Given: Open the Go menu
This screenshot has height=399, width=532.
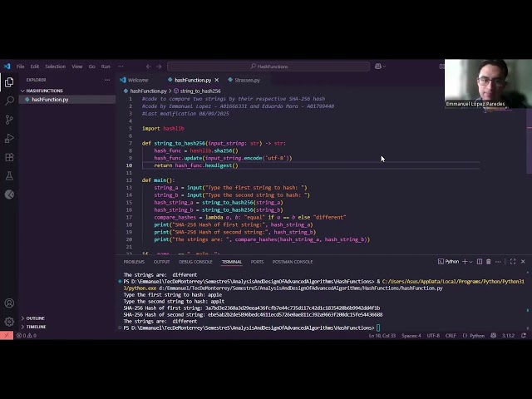Looking at the screenshot, I should tap(92, 66).
